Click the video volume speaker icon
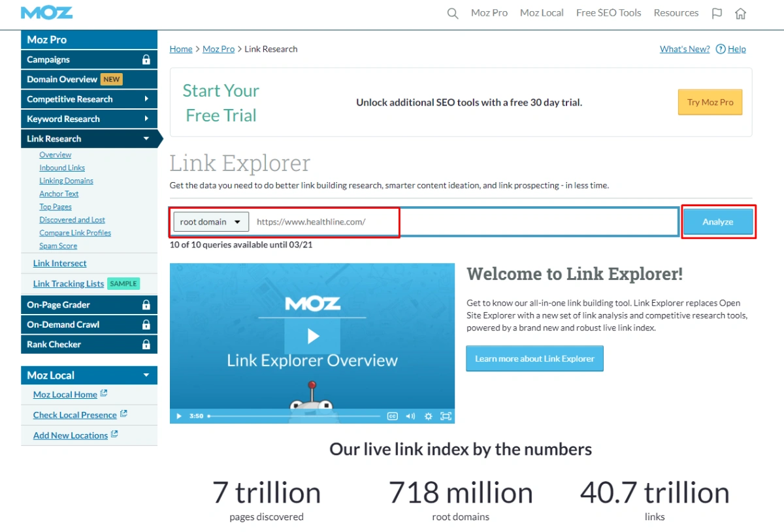 click(x=410, y=416)
